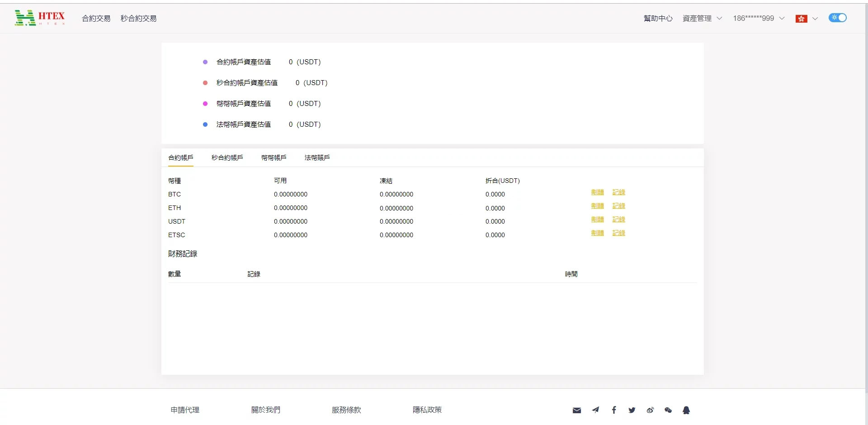Open the Facebook icon link
The width and height of the screenshot is (868, 425).
pos(613,410)
